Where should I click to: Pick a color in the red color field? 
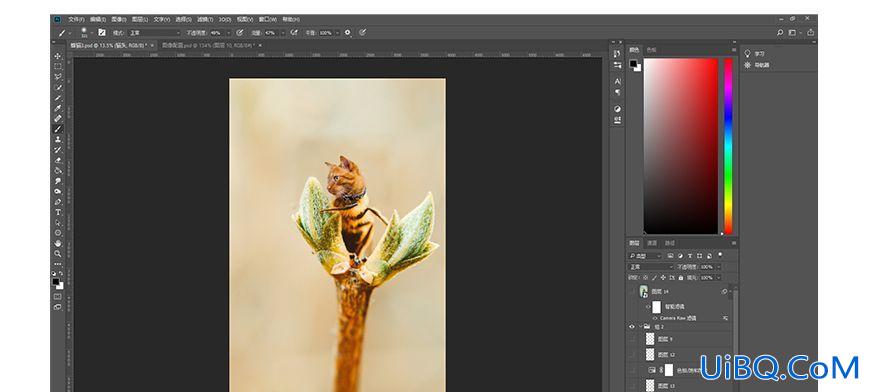point(680,146)
